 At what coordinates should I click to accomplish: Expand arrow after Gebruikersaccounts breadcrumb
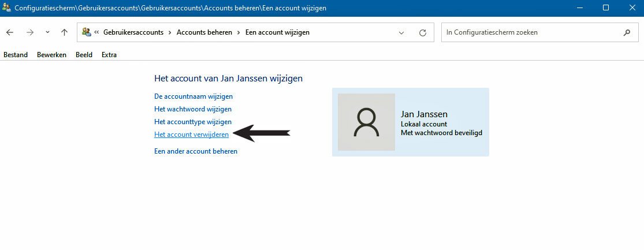170,32
